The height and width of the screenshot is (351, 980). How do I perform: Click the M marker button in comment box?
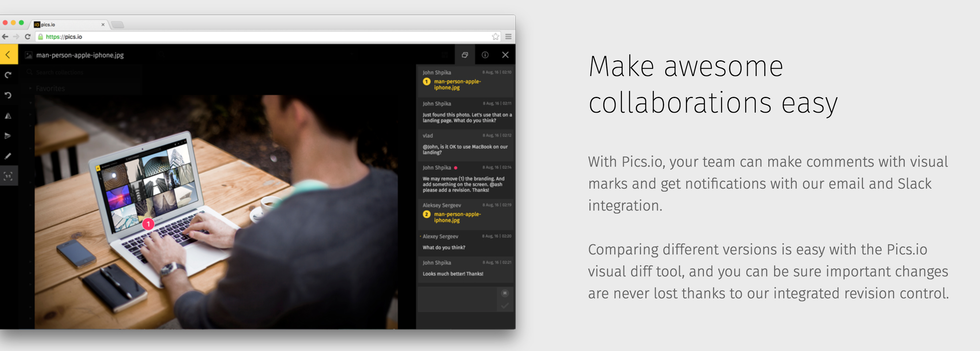click(505, 293)
